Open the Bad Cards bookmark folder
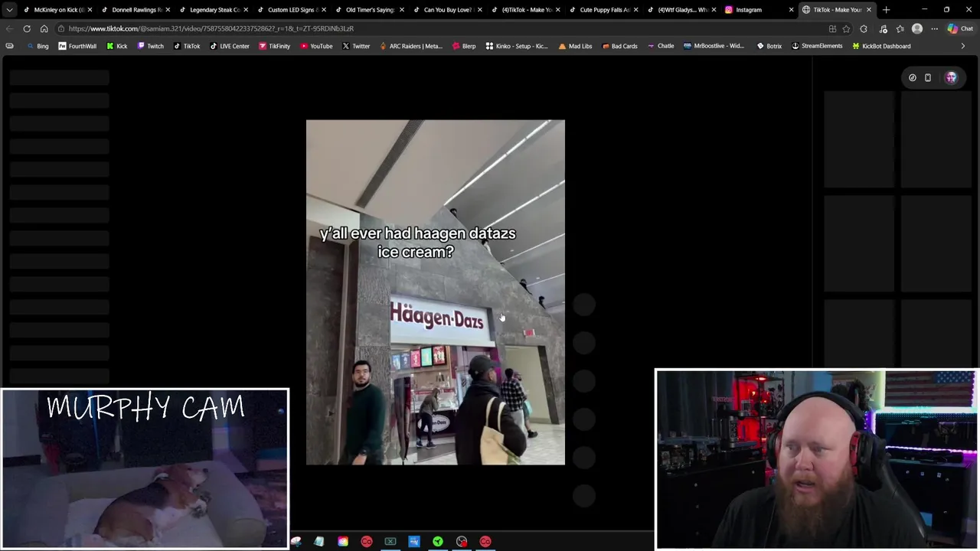This screenshot has height=551, width=980. [619, 46]
